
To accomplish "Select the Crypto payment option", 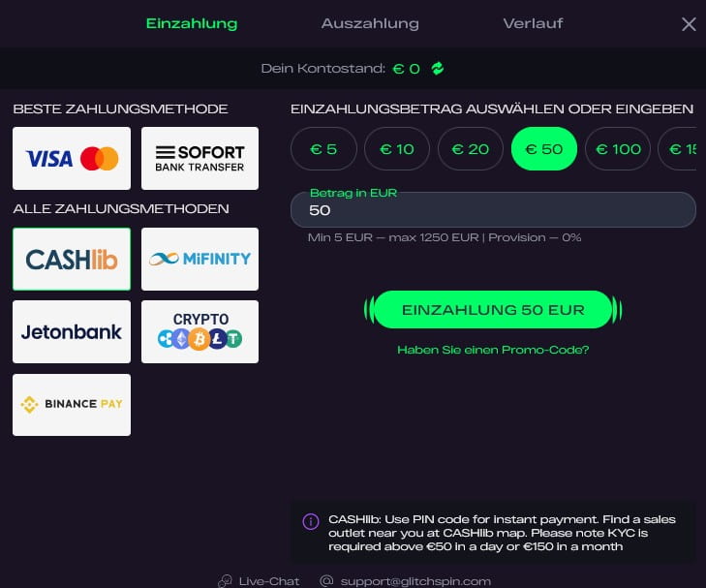I will (x=200, y=332).
